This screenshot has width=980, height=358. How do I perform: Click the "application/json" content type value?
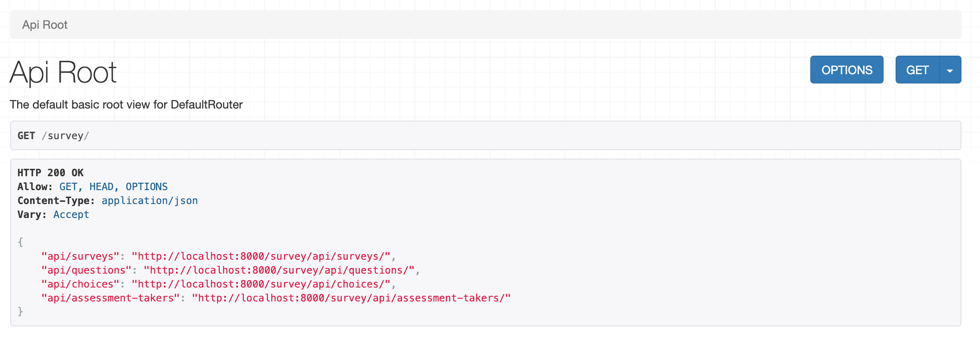click(x=150, y=201)
